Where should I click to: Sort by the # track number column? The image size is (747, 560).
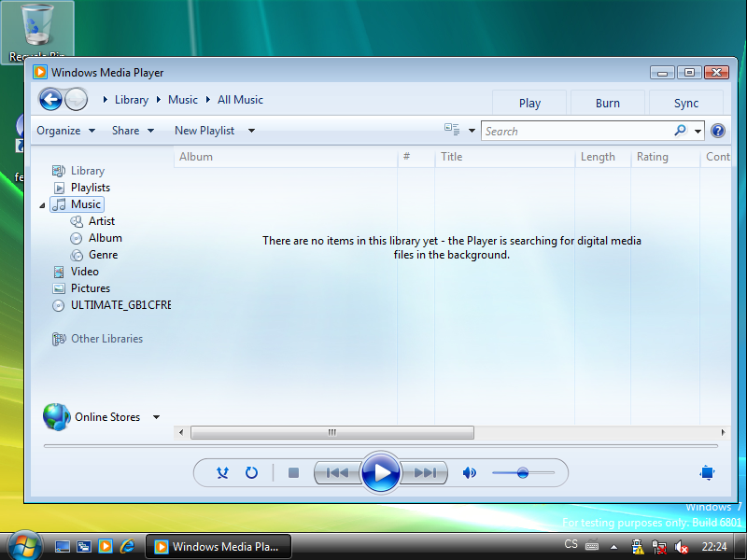[x=416, y=157]
